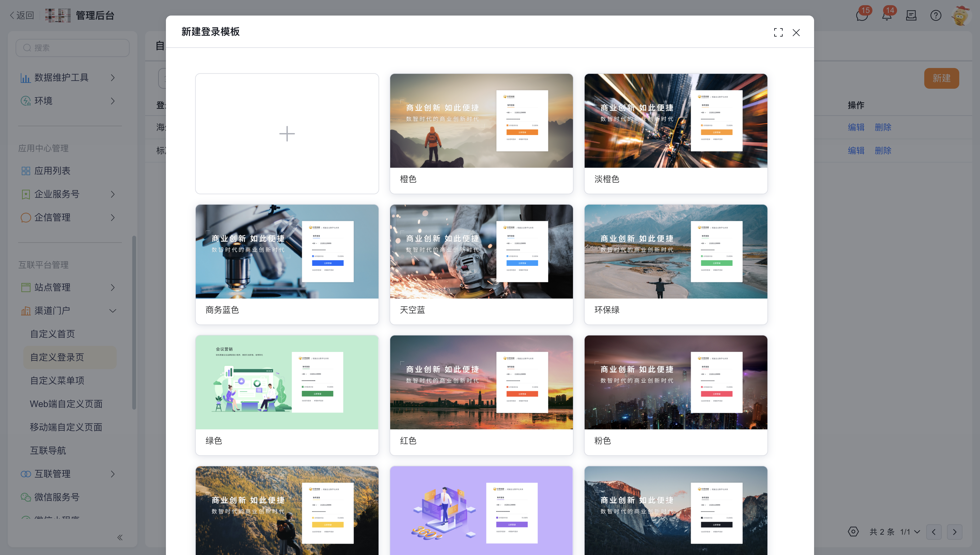Close the 新建登录模板 dialog

click(x=796, y=32)
